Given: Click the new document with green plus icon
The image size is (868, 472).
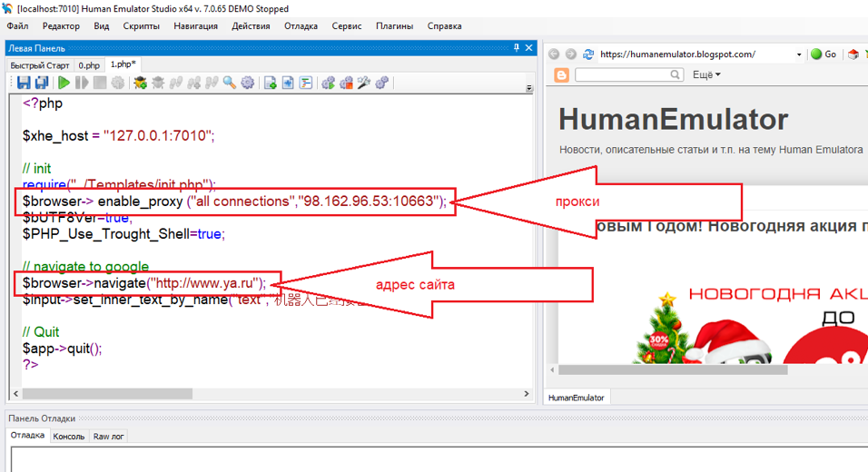Looking at the screenshot, I should (x=271, y=83).
